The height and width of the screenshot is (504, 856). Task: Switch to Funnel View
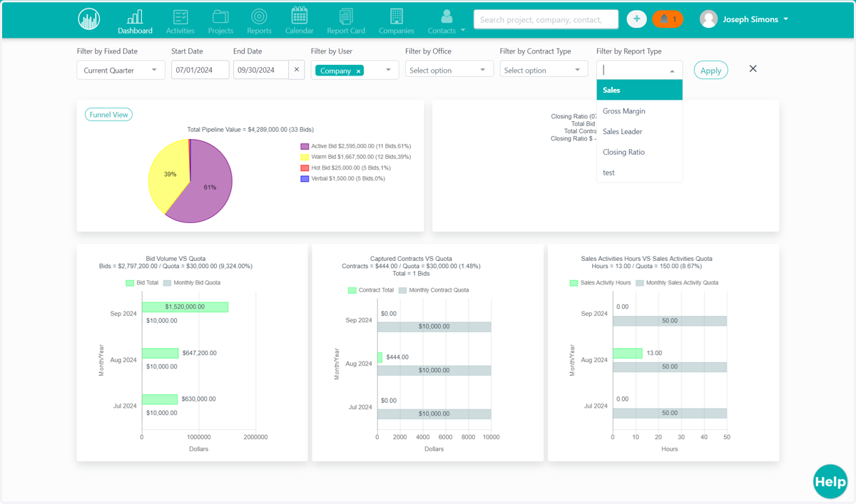click(x=108, y=114)
